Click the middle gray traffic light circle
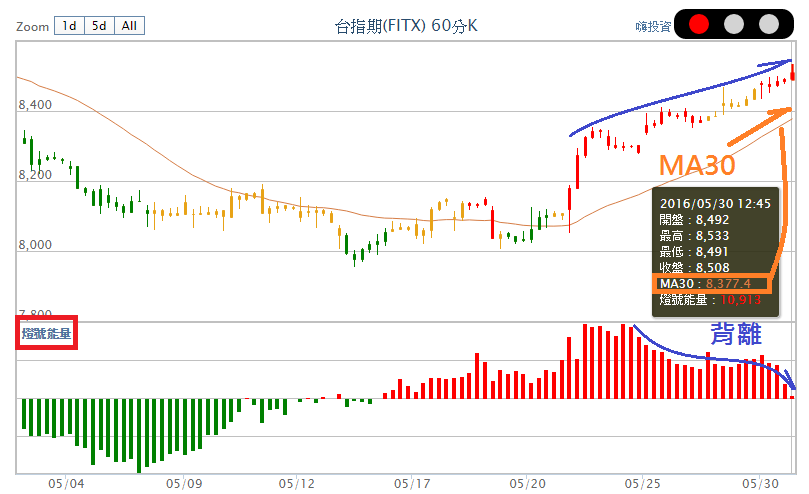 pos(734,24)
